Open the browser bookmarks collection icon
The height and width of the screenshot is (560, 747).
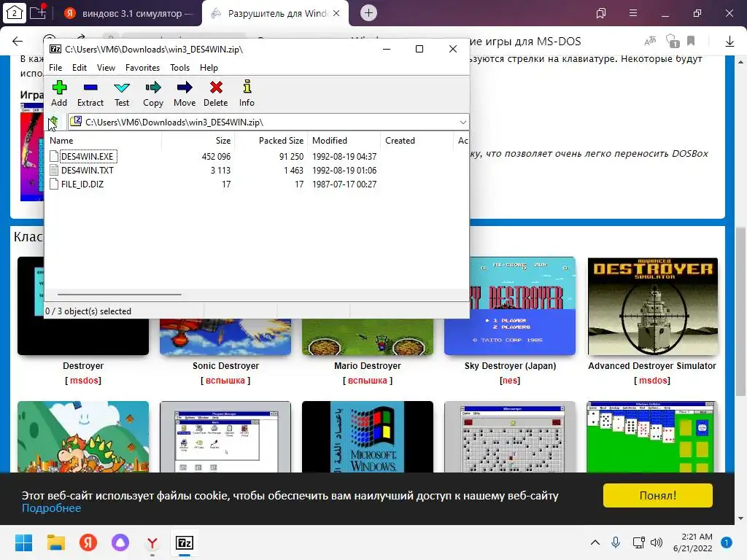pos(601,13)
